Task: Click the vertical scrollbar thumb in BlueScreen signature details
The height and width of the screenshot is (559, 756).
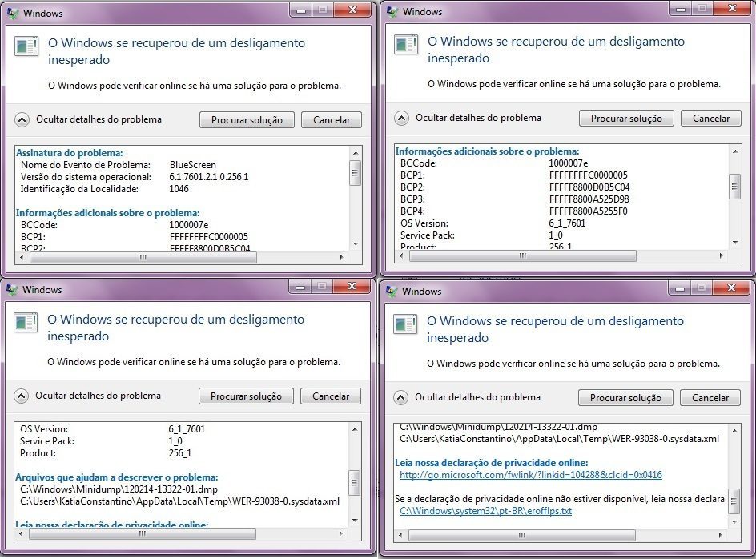Action: point(356,172)
